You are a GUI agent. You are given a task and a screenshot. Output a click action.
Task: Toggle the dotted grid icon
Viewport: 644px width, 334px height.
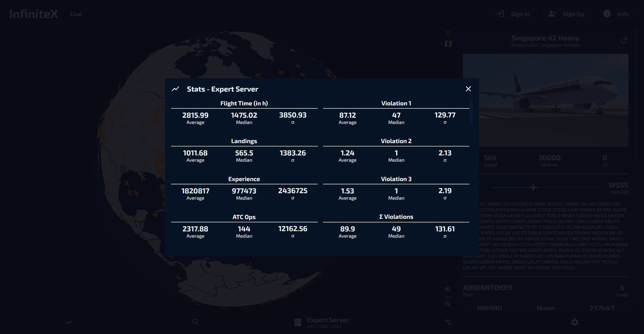[x=448, y=33]
